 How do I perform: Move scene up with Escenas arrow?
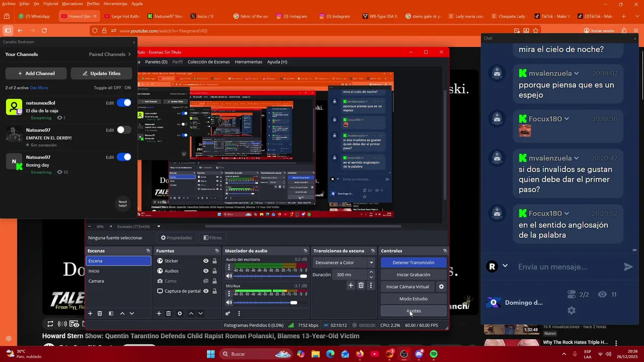click(122, 313)
